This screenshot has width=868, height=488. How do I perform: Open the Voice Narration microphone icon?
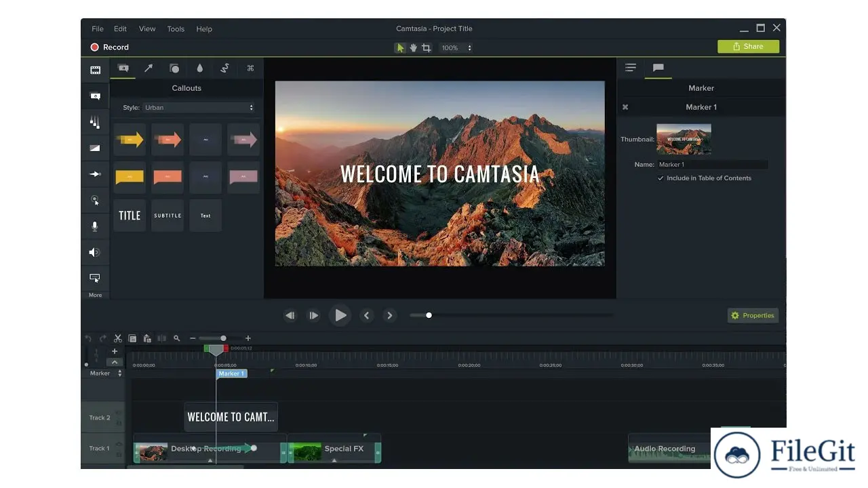[x=95, y=226]
